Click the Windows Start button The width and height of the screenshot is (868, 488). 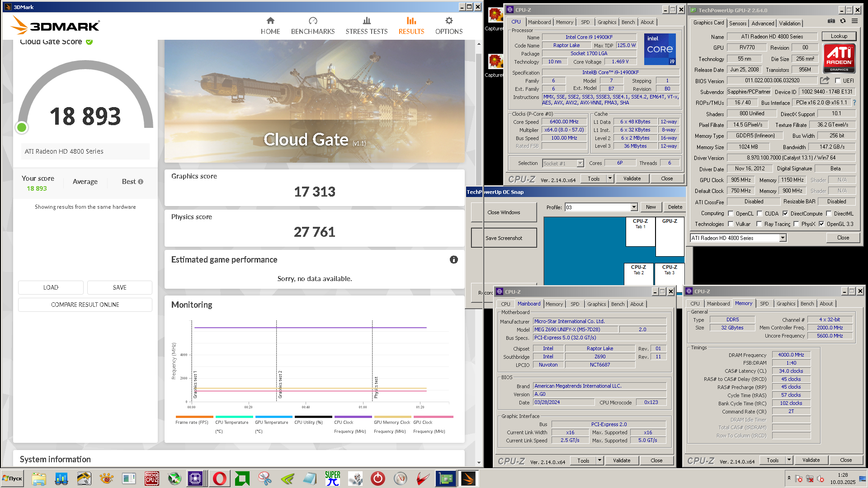(x=13, y=479)
